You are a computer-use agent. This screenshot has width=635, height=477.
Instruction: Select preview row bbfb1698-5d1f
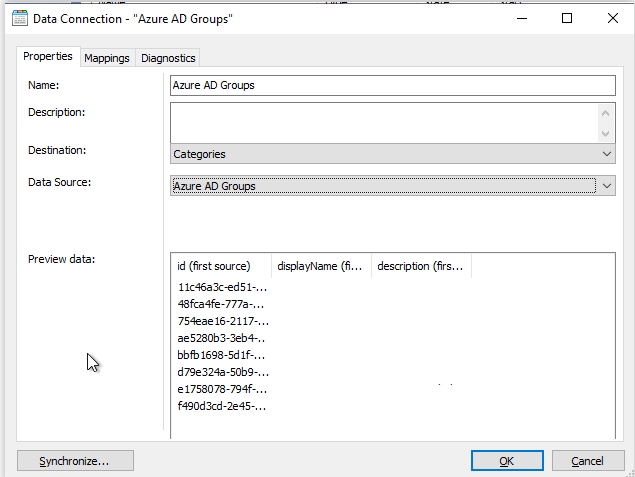click(222, 355)
